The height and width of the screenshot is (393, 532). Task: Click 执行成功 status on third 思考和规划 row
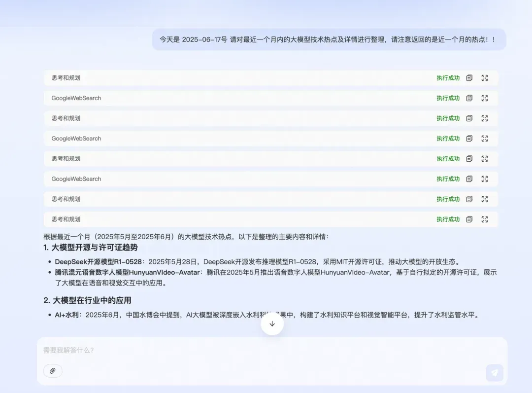(x=448, y=159)
